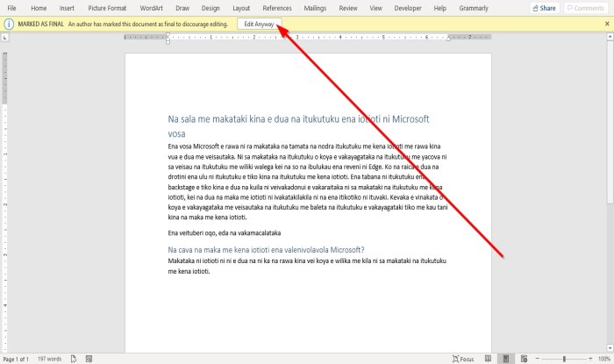Viewport: 614px width, 364px height.
Task: Switch to the Draw tab
Action: pos(182,8)
